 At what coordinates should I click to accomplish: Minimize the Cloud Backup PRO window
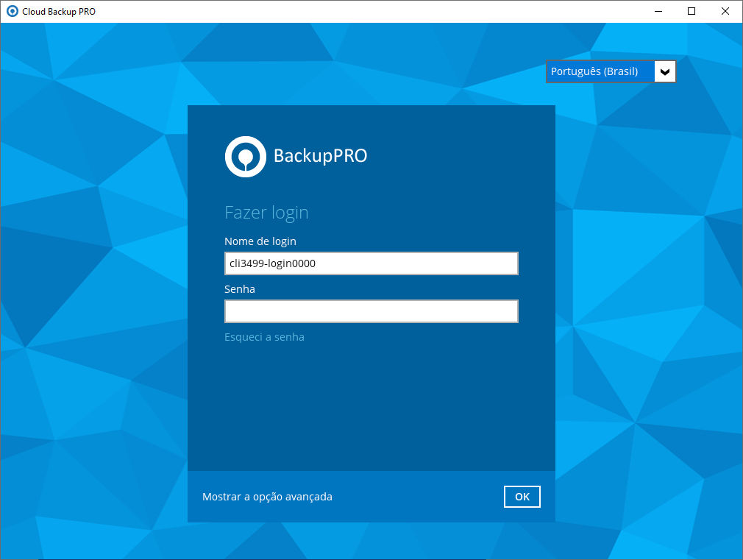658,11
